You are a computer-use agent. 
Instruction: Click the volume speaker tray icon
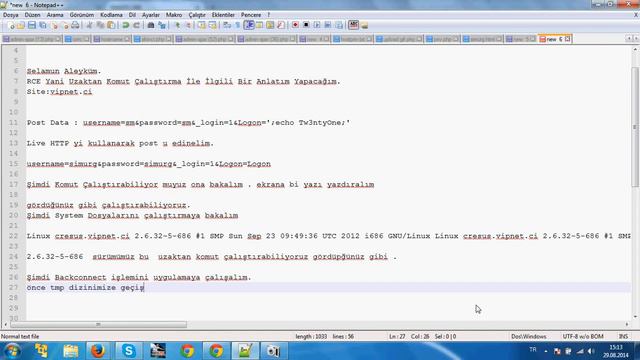591,351
